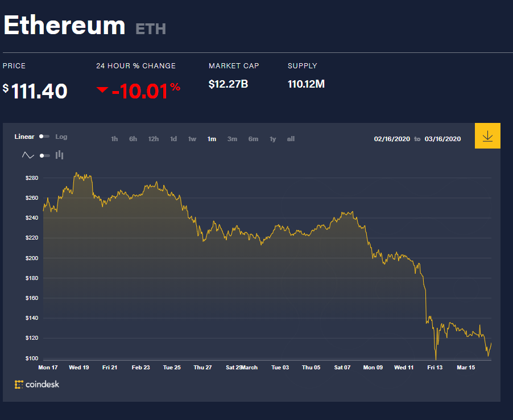Show the 1d time range

point(173,139)
